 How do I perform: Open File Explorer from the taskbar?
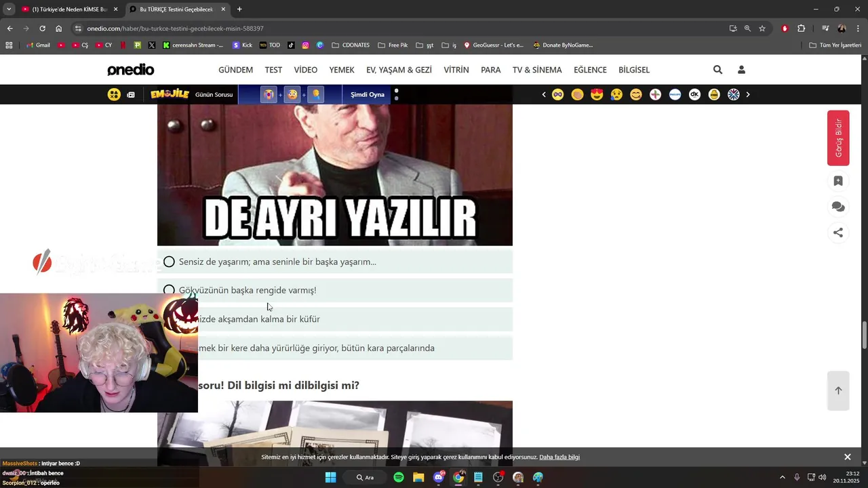(x=418, y=477)
